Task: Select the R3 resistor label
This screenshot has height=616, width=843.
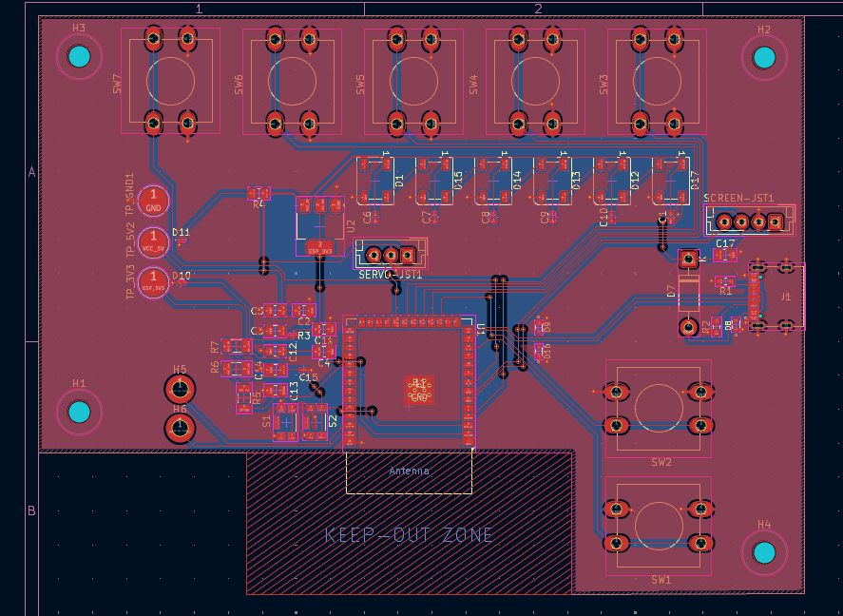Action: coord(304,336)
